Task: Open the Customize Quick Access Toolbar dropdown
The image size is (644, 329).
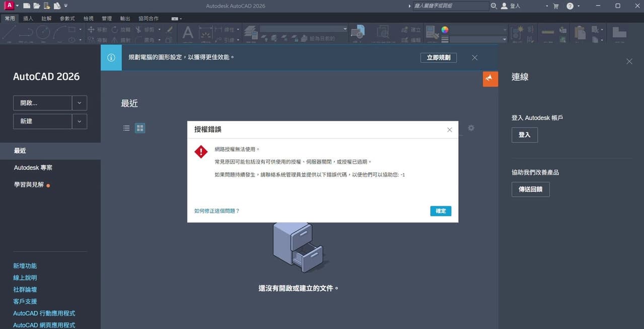Action: (66, 6)
